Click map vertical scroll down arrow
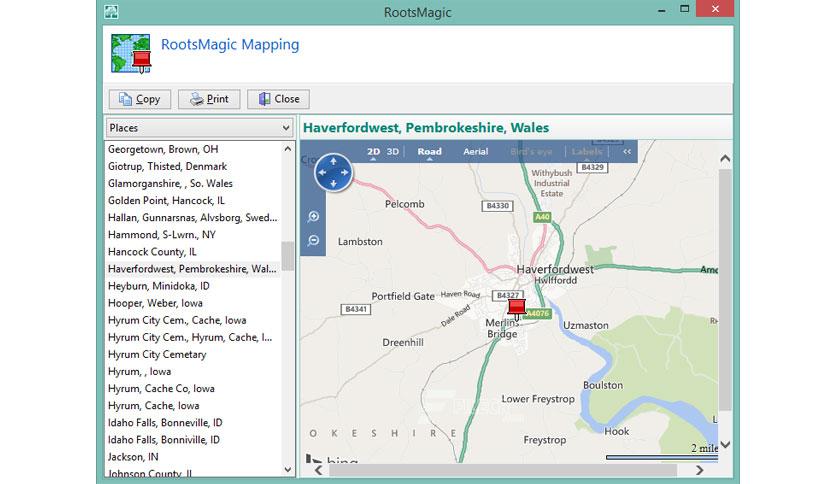836x484 pixels. click(x=725, y=444)
